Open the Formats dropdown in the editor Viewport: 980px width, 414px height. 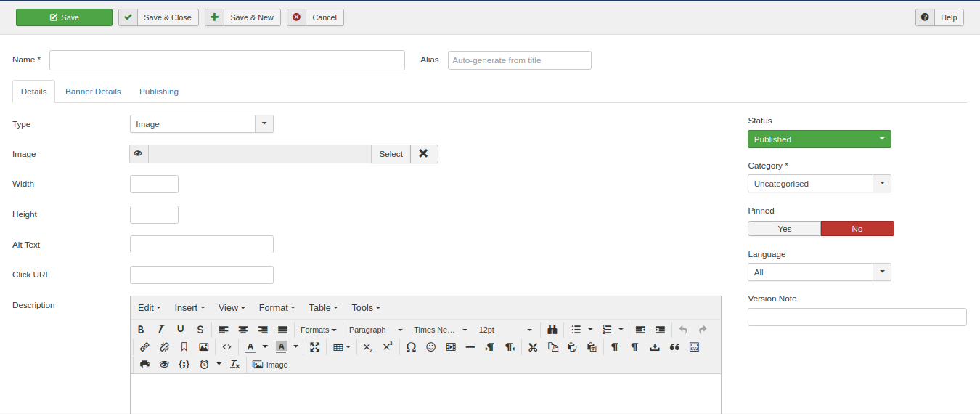pos(319,330)
